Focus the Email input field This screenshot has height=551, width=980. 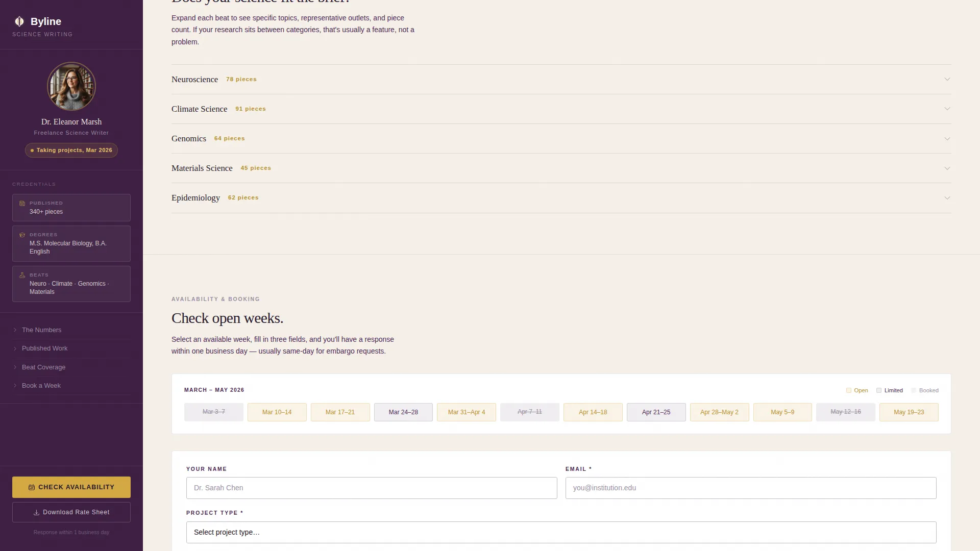click(751, 488)
